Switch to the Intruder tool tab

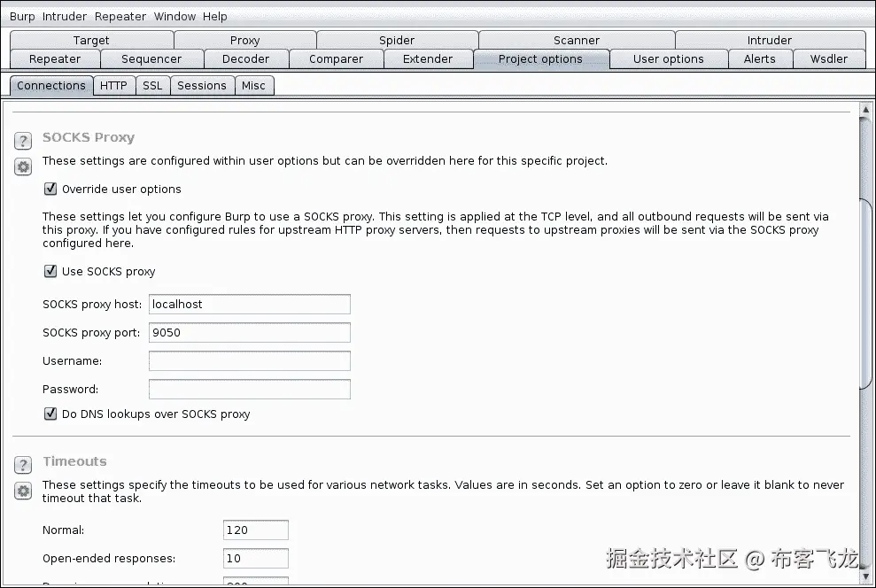770,40
